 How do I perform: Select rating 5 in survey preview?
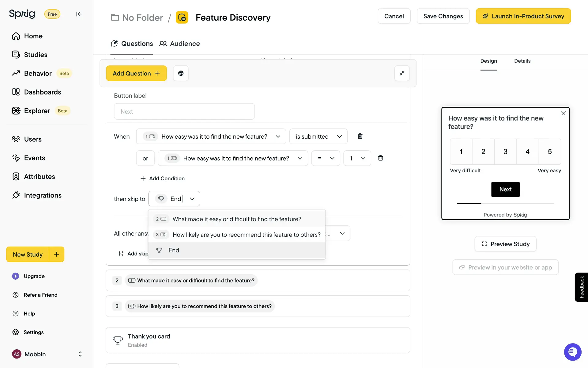click(550, 151)
